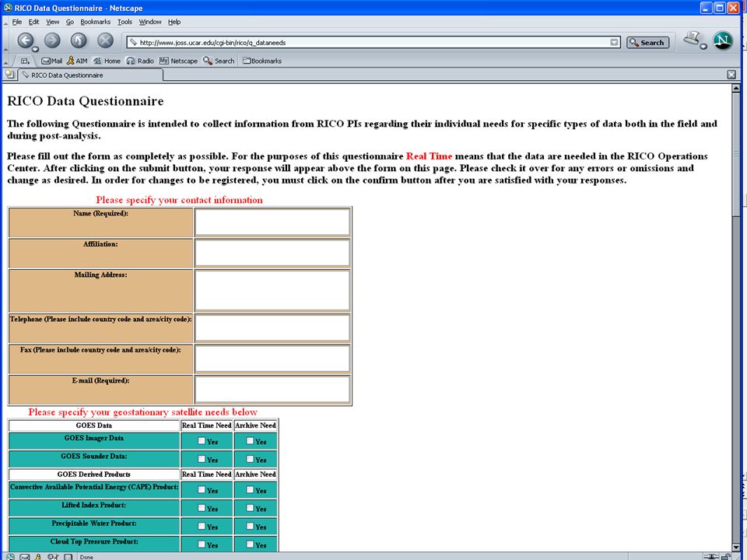Image resolution: width=747 pixels, height=560 pixels.
Task: Click the new tab icon beside tab
Action: click(x=9, y=75)
